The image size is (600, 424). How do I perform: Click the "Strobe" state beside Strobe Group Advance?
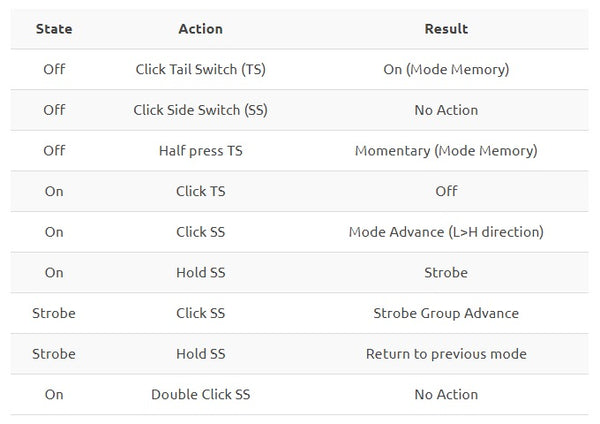[54, 313]
